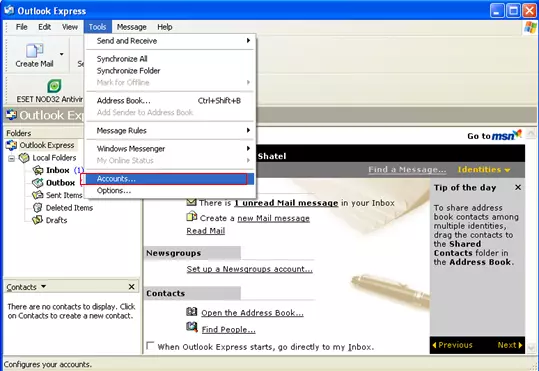
Task: Click the scrollbar down arrow
Action: [531, 349]
